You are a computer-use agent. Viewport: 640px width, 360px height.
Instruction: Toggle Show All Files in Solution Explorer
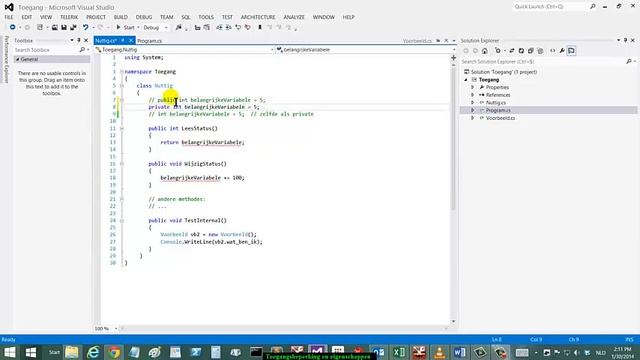tap(540, 51)
